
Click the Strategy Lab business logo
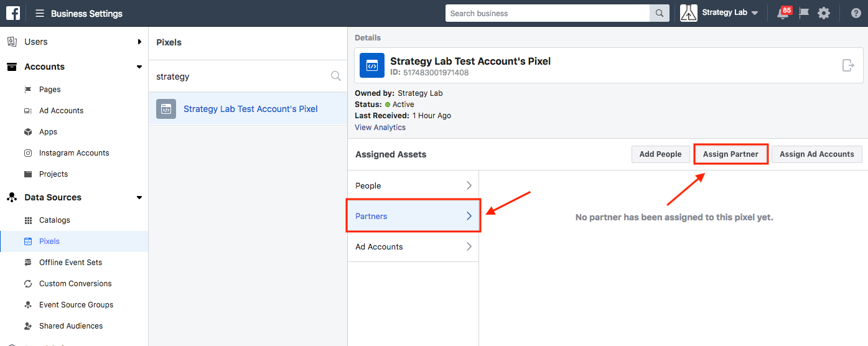click(688, 13)
